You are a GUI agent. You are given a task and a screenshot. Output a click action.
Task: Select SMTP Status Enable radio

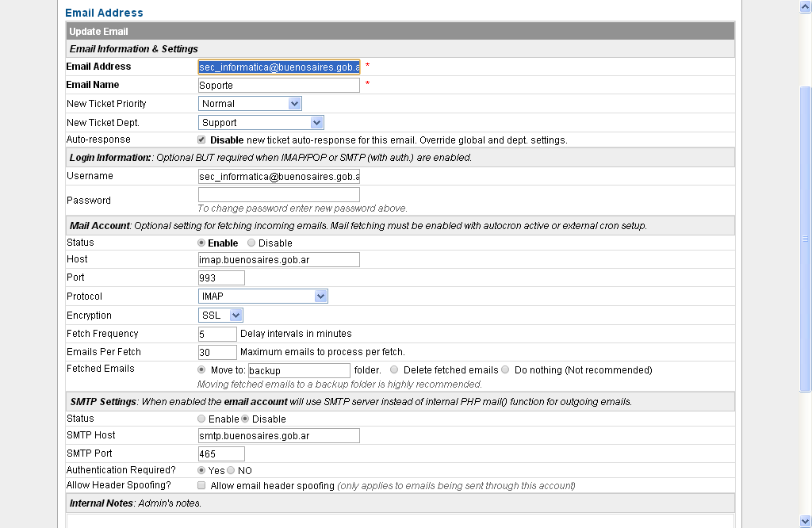click(x=201, y=419)
